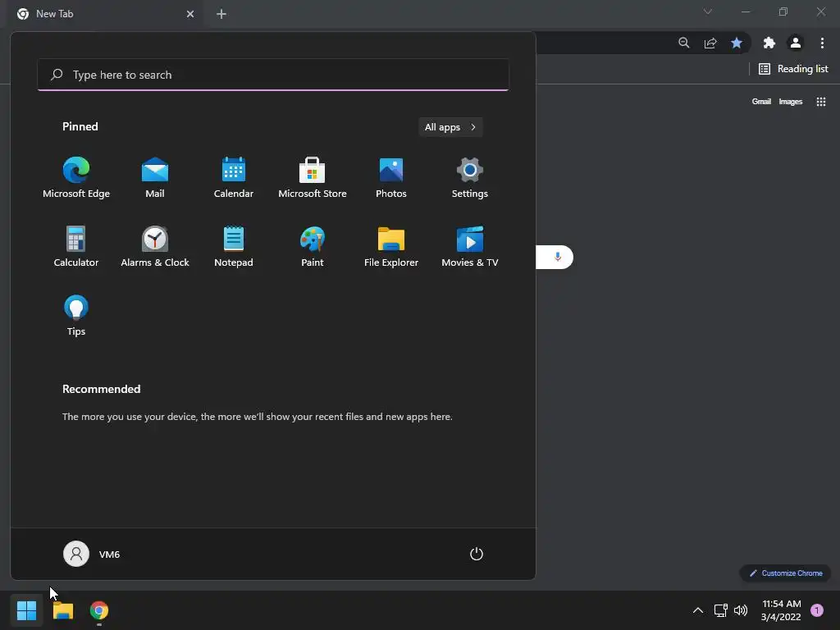
Task: Open volume control in system tray
Action: pyautogui.click(x=741, y=610)
